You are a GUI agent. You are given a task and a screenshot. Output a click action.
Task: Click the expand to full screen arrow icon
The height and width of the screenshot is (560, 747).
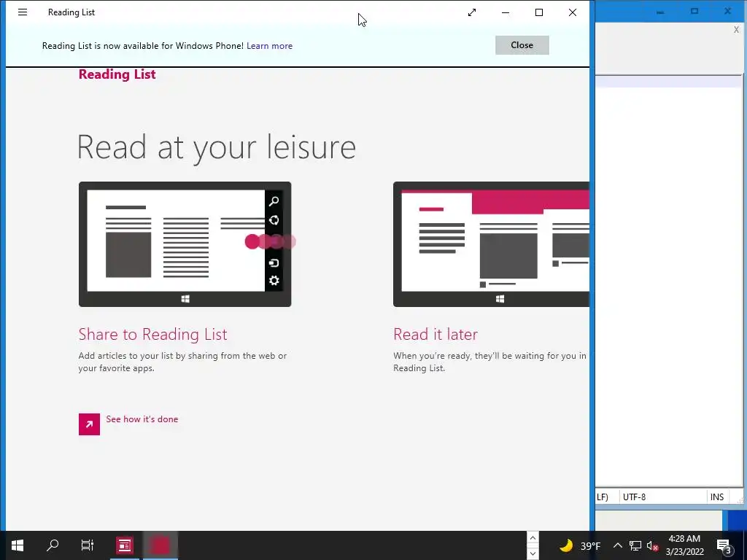click(x=472, y=12)
